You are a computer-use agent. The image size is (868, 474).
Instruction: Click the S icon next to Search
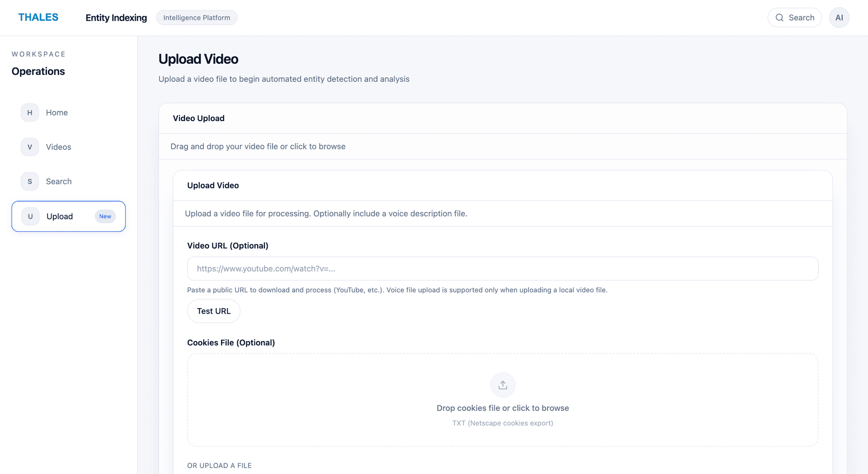pyautogui.click(x=29, y=181)
